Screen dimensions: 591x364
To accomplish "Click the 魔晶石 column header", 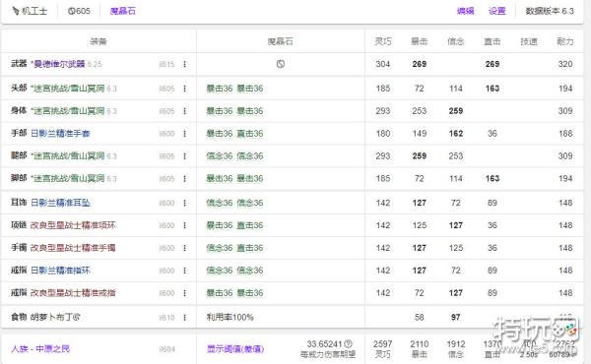I will (280, 41).
